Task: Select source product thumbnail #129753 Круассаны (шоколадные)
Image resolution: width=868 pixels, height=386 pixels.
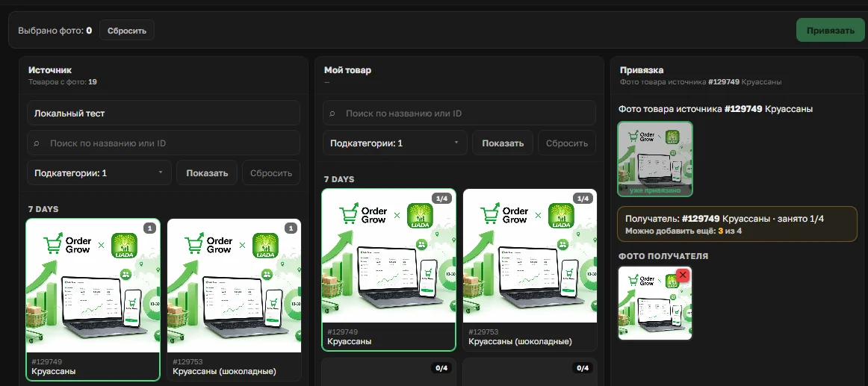Action: click(x=234, y=286)
